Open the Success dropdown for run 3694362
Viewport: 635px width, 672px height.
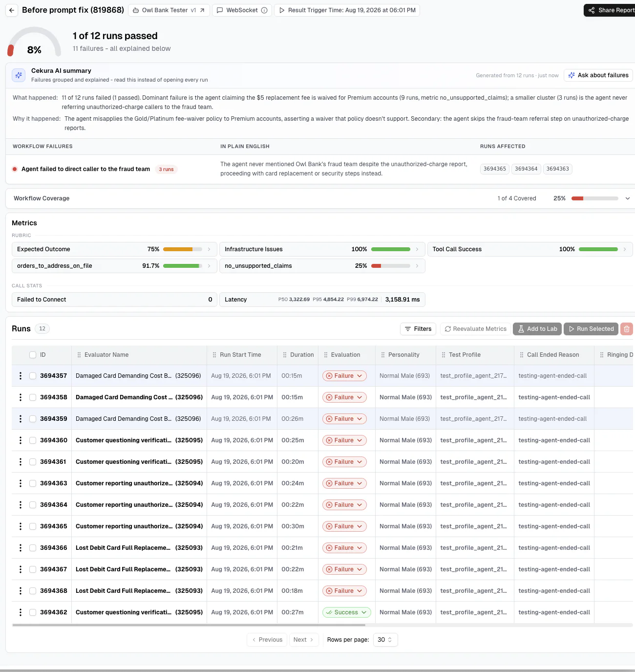pyautogui.click(x=346, y=612)
